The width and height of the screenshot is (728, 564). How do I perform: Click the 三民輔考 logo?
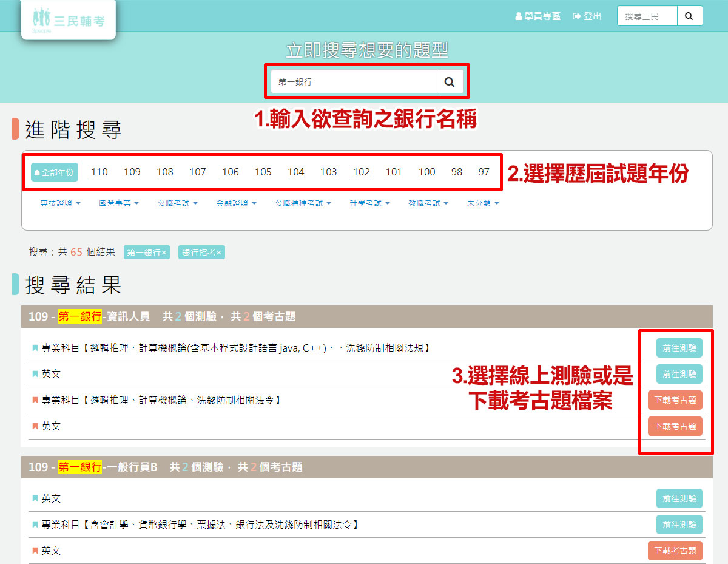[69, 20]
